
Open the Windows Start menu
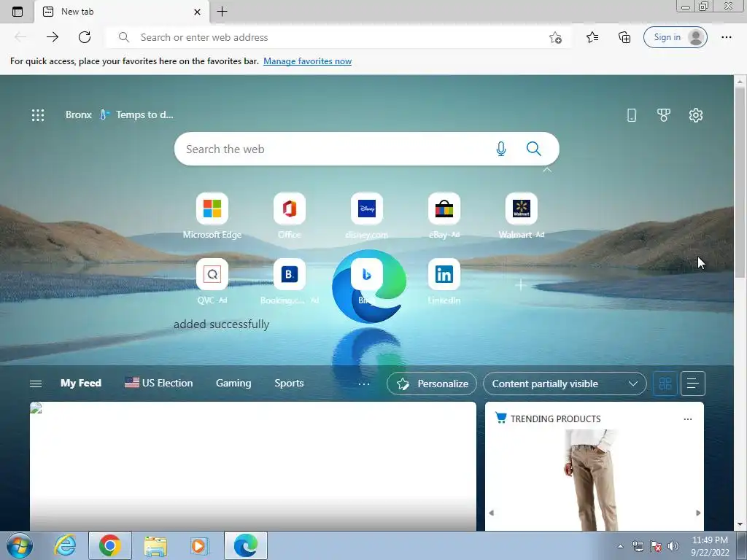pos(20,545)
